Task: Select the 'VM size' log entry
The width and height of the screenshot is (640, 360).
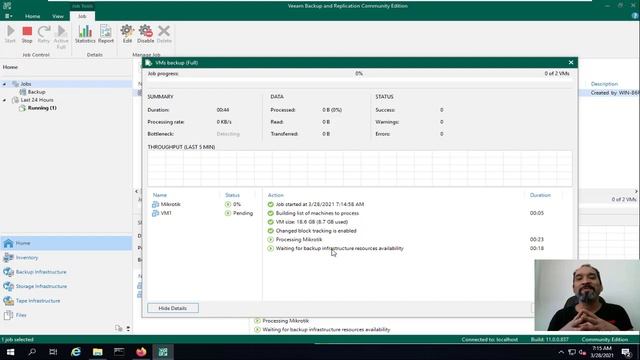Action: click(311, 222)
